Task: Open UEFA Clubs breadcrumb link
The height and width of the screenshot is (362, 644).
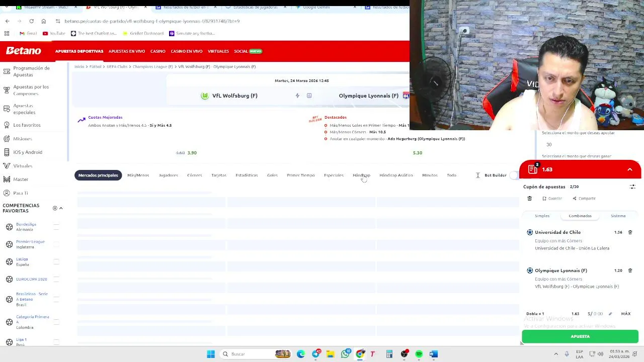Action: point(117,66)
